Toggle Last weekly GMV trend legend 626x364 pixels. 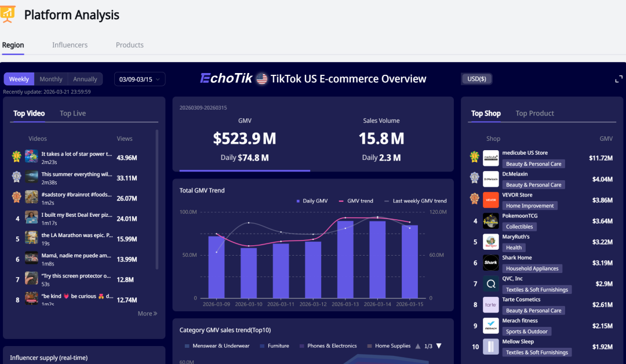click(415, 201)
